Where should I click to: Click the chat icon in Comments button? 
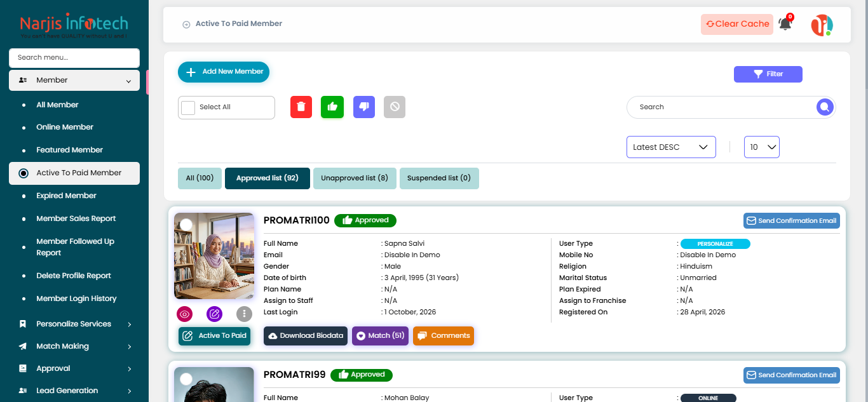click(x=422, y=336)
